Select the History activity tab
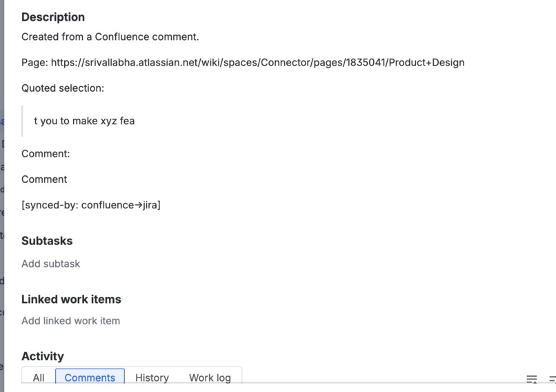Viewport: 556px width, 392px height. coord(152,378)
